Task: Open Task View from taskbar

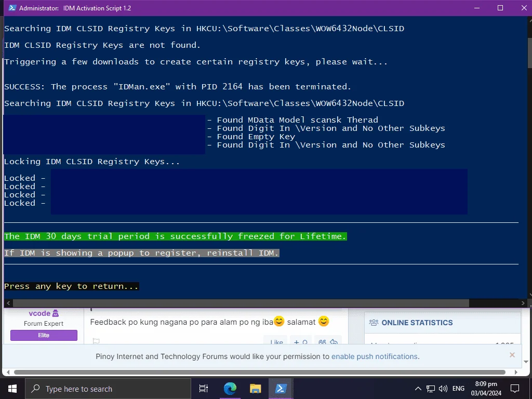Action: click(204, 389)
